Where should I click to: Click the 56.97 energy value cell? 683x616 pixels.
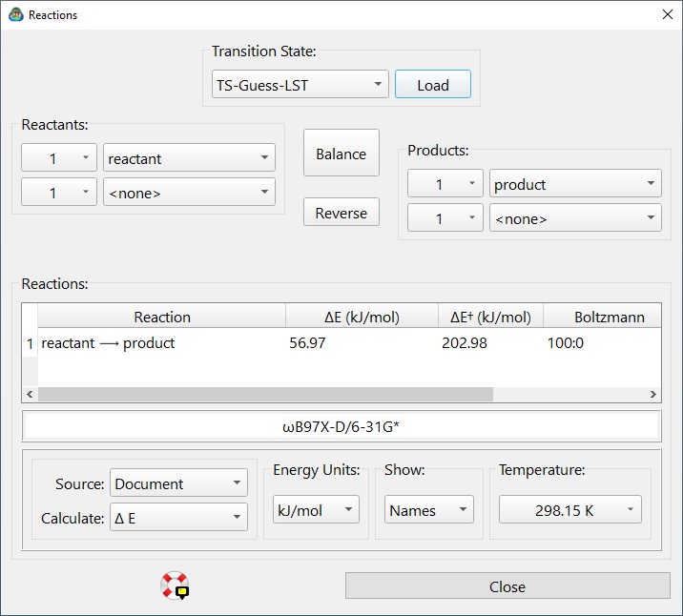(362, 343)
